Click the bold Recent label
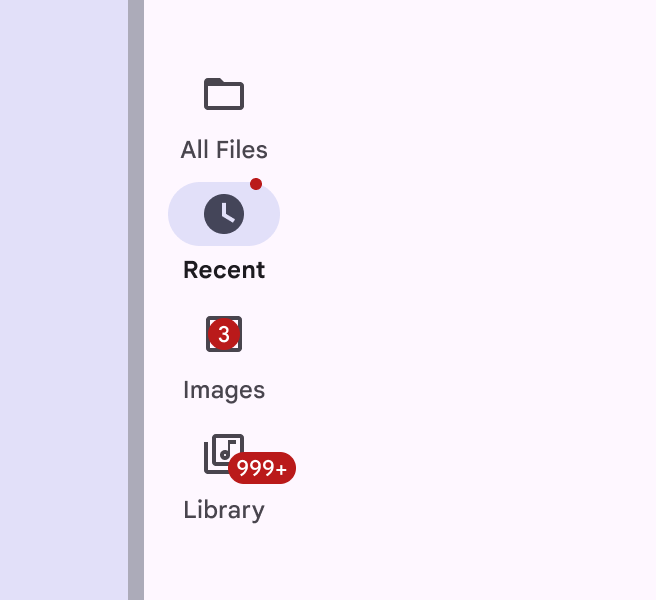656x600 pixels. pos(224,270)
